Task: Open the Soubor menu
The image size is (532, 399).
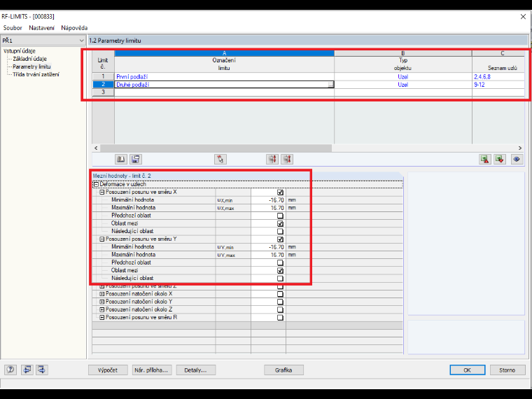Action: (x=13, y=28)
